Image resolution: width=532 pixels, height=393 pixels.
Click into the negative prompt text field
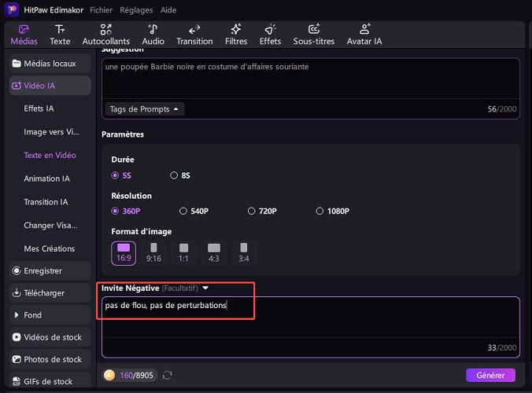tap(310, 322)
